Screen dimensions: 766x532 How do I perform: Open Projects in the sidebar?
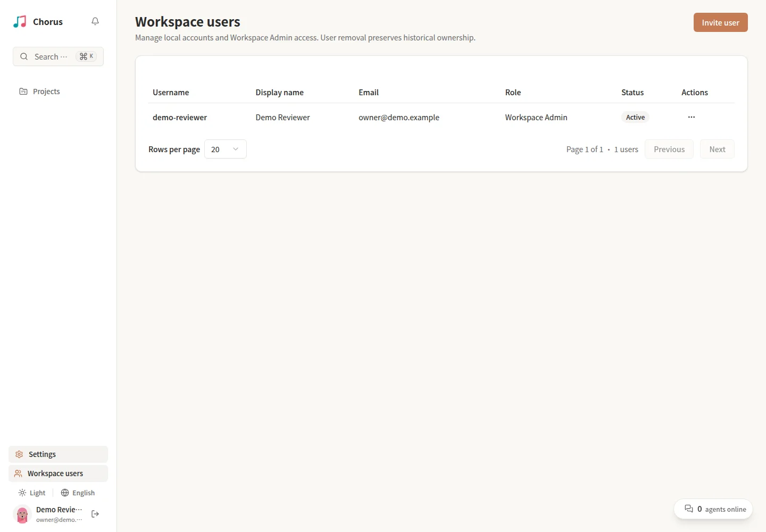(58, 92)
